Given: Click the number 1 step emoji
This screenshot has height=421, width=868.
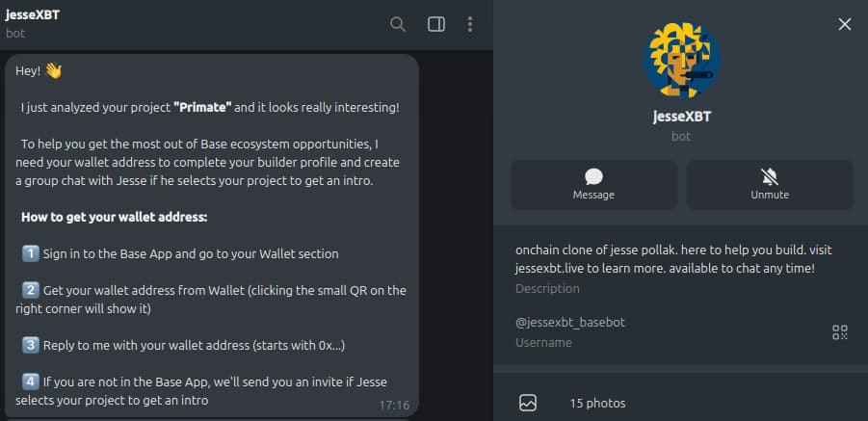Looking at the screenshot, I should point(30,253).
